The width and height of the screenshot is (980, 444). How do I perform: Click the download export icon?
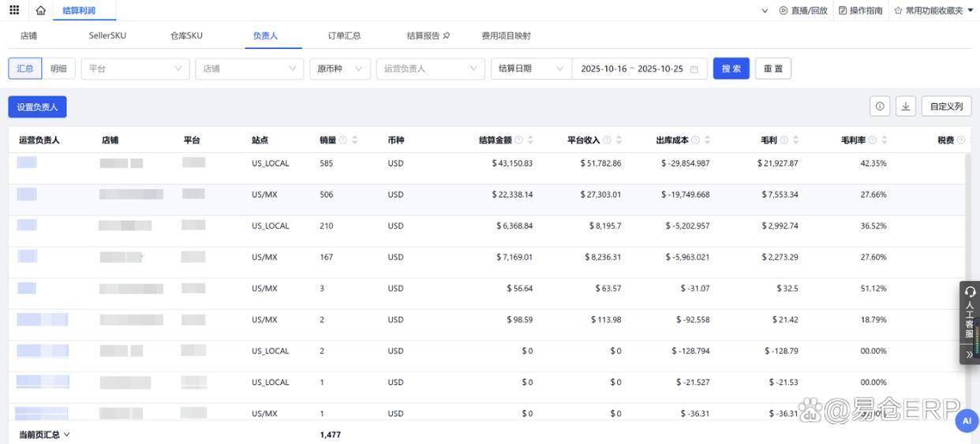click(x=905, y=106)
